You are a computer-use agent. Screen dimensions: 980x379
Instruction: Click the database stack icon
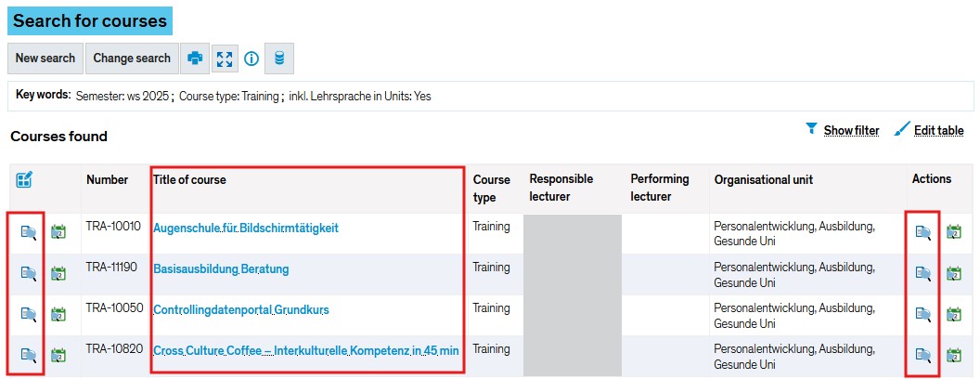point(279,59)
